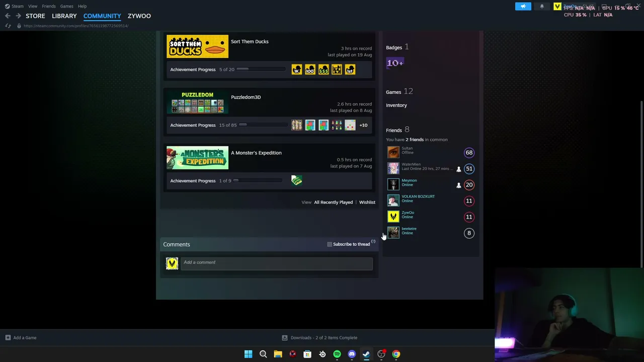
Task: Open Meymon's friend avatar
Action: coord(393,185)
